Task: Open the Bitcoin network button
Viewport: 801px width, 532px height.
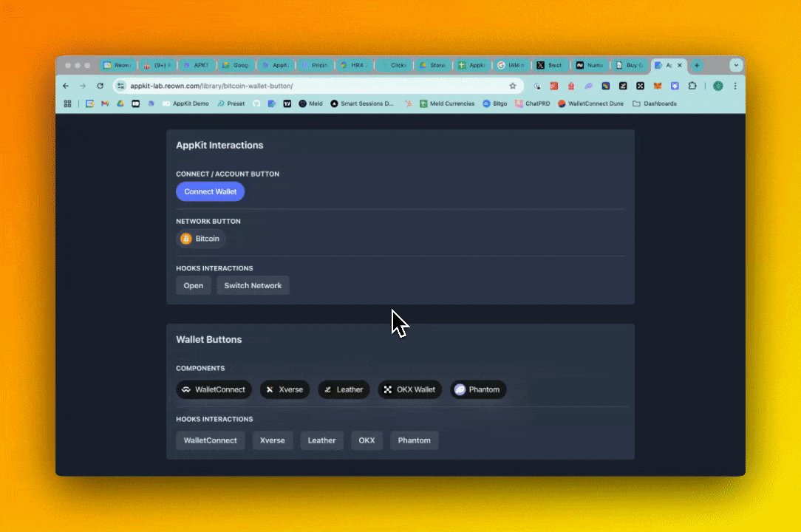Action: (201, 239)
